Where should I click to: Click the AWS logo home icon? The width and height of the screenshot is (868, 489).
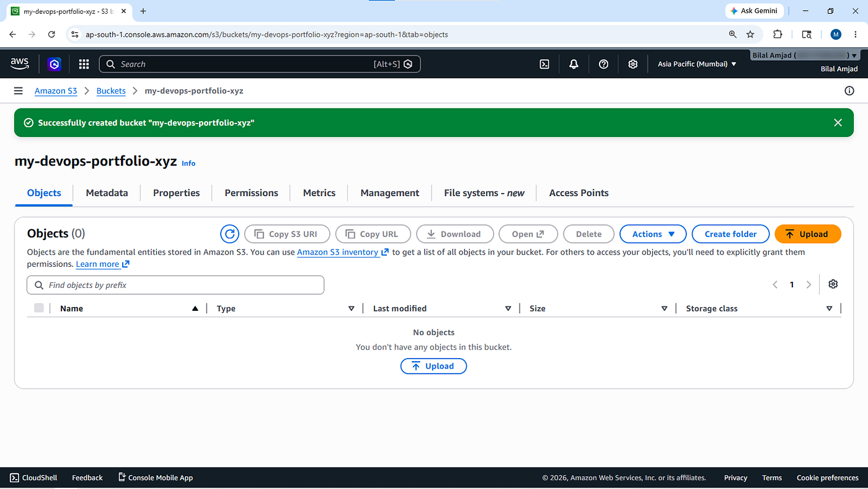[x=20, y=63]
